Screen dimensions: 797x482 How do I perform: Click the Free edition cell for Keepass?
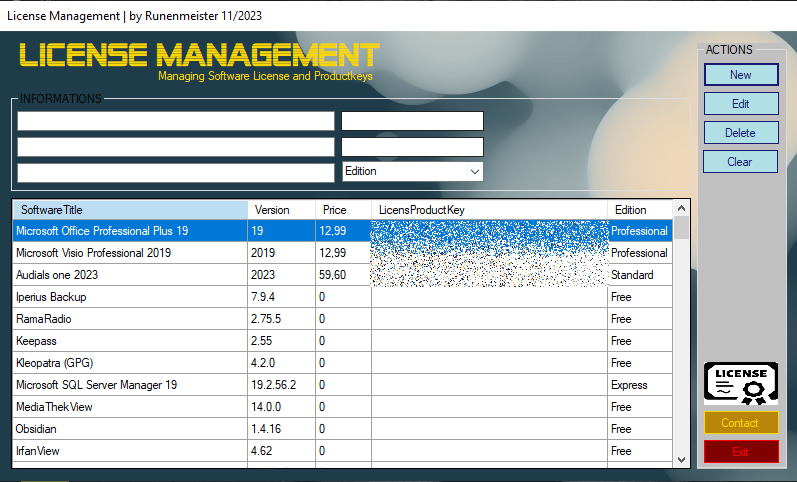640,341
